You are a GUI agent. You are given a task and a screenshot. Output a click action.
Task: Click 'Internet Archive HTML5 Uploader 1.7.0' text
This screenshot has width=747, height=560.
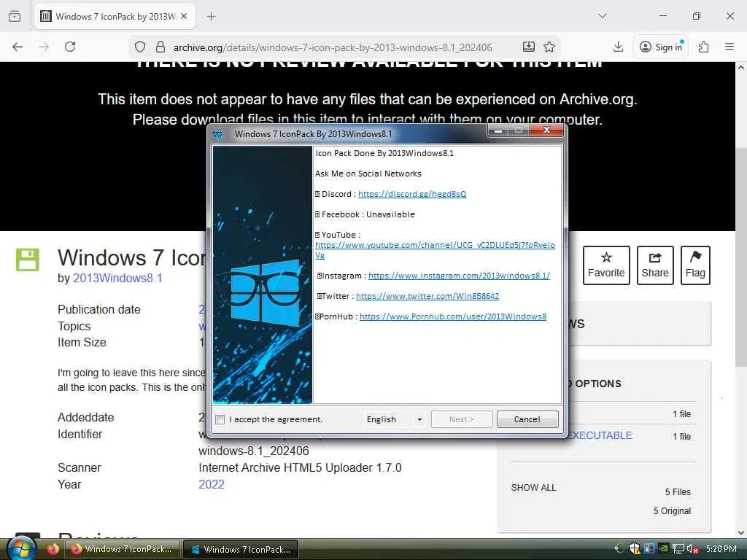(x=300, y=467)
